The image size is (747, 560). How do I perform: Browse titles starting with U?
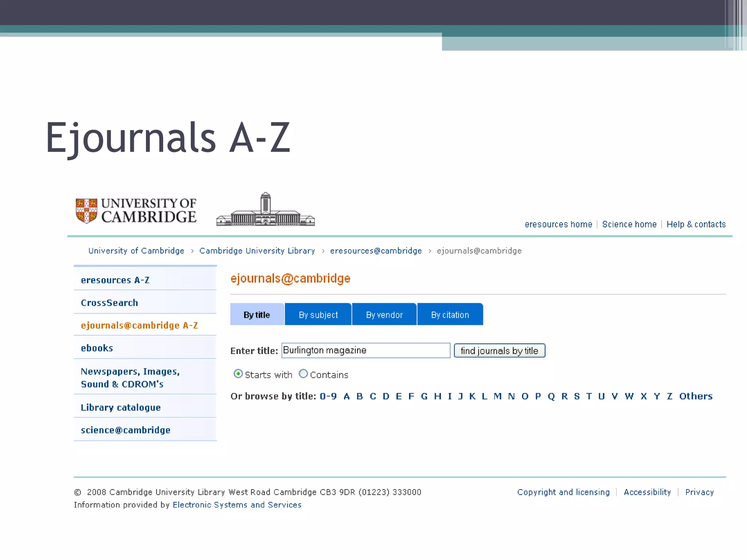click(x=601, y=396)
